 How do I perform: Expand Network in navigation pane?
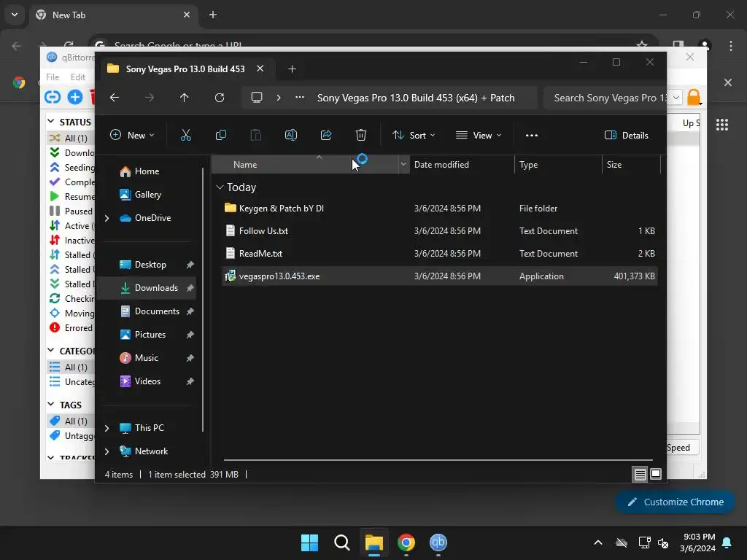(x=107, y=451)
